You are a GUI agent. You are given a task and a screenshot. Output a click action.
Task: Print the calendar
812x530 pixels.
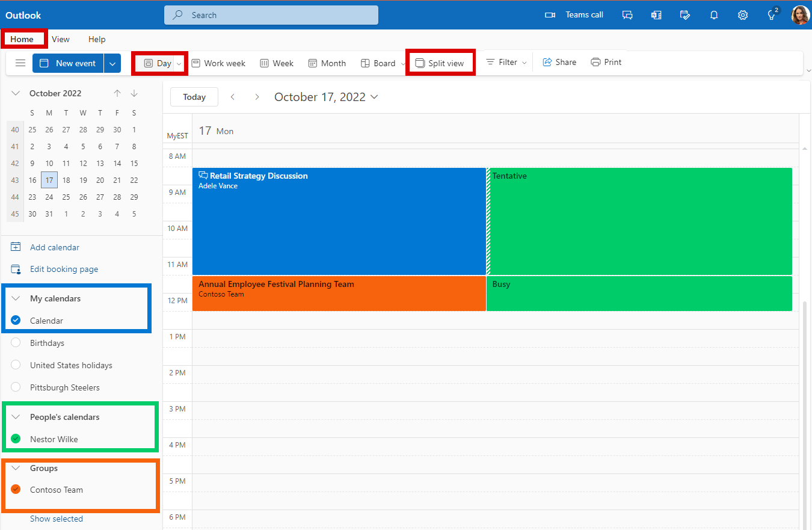(606, 62)
